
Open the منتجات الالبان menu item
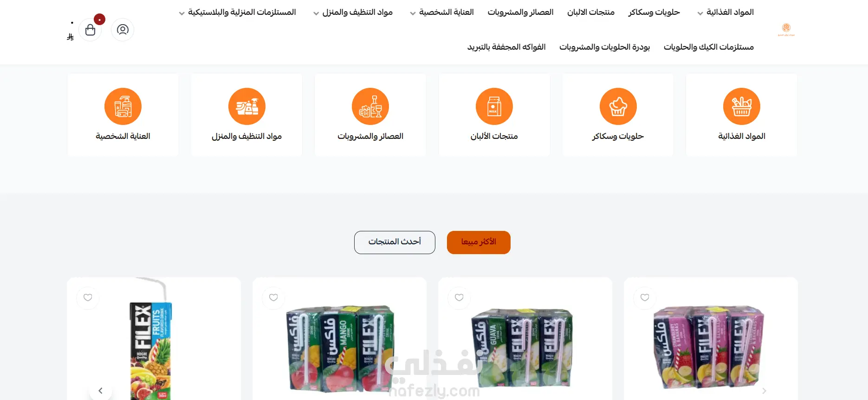[x=591, y=12]
